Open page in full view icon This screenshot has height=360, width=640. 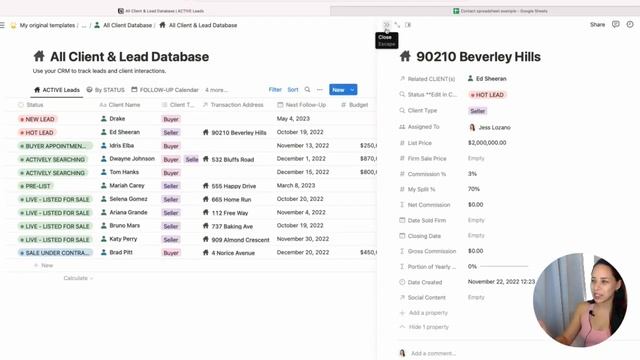(397, 25)
